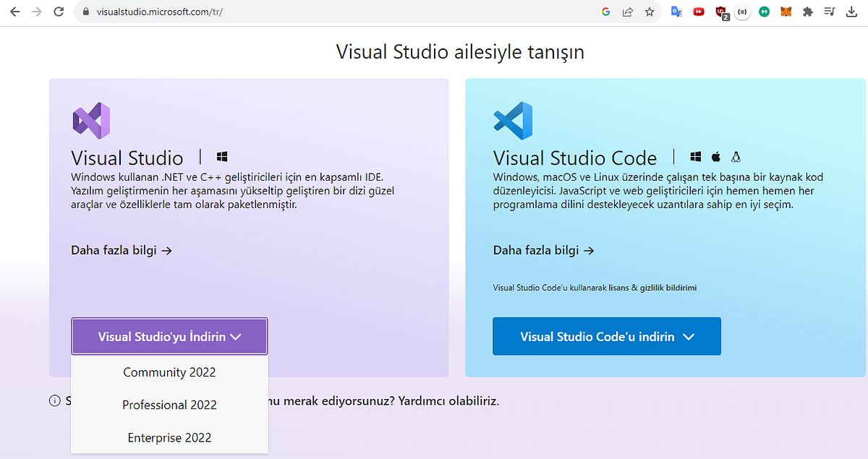This screenshot has width=868, height=459.
Task: Click the Google Translate extension icon
Action: coord(676,12)
